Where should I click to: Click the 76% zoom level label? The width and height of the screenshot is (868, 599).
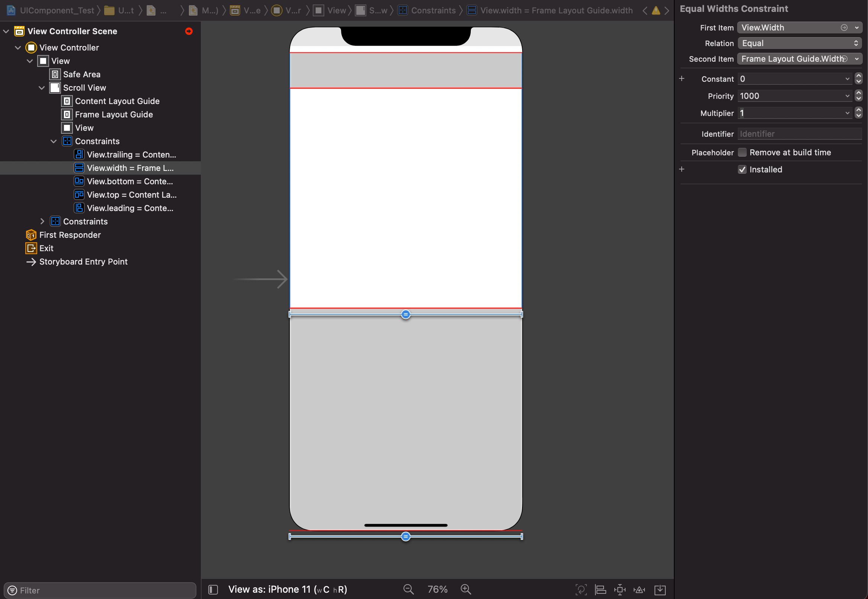pos(437,589)
